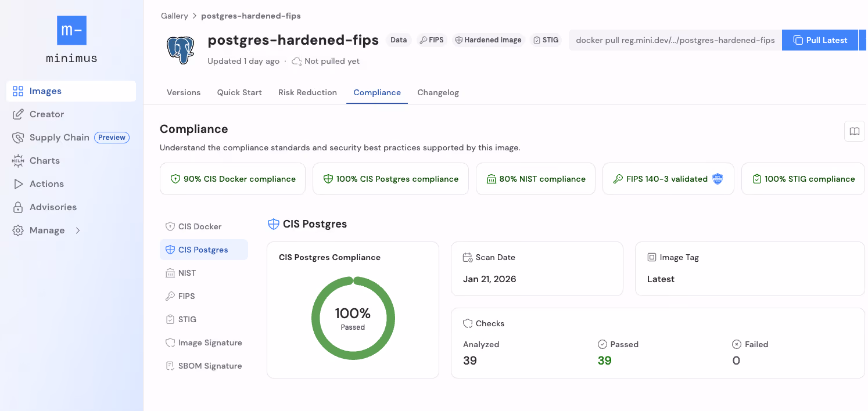The image size is (868, 411).
Task: Click the CIS Postgres heading shield icon
Action: click(273, 224)
